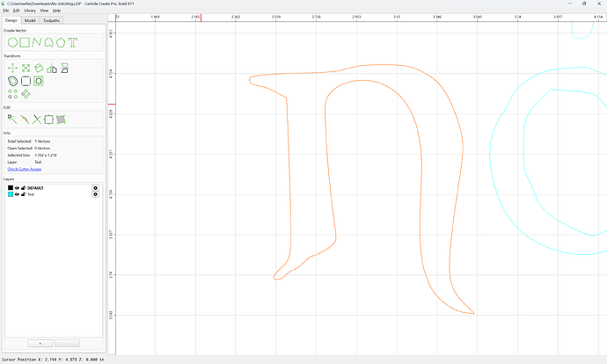
Task: Choose the Scale transform tool
Action: point(26,69)
